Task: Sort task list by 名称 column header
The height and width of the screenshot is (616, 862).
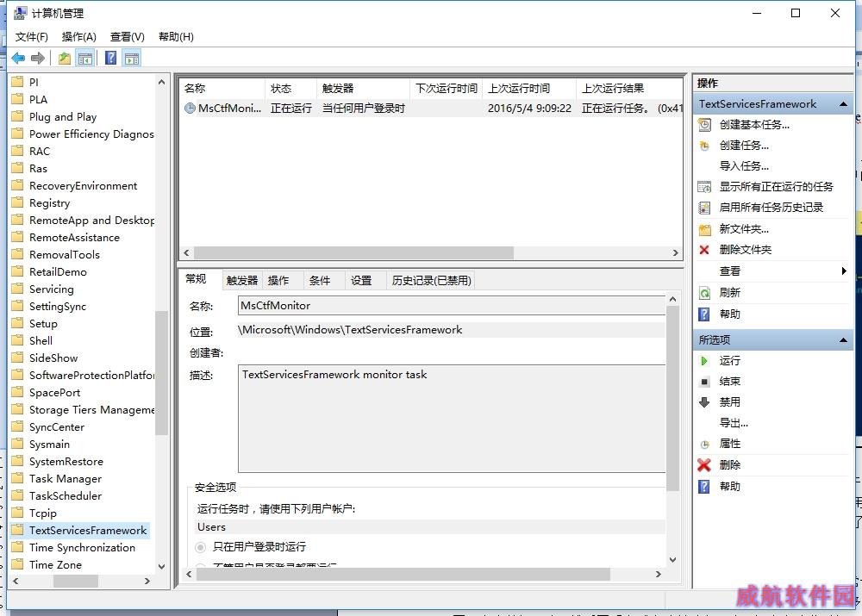Action: (222, 89)
